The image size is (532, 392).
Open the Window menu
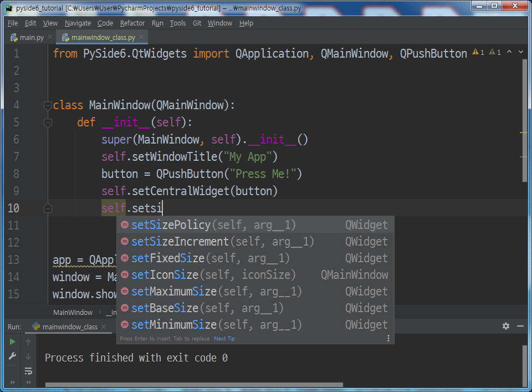tap(220, 23)
